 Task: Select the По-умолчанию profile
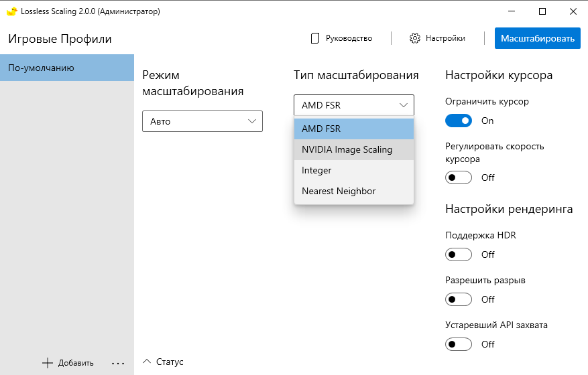(67, 68)
